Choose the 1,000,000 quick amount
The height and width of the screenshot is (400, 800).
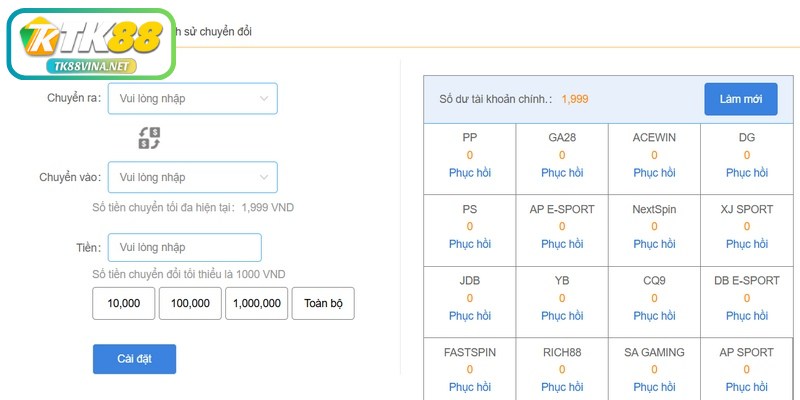(x=256, y=303)
